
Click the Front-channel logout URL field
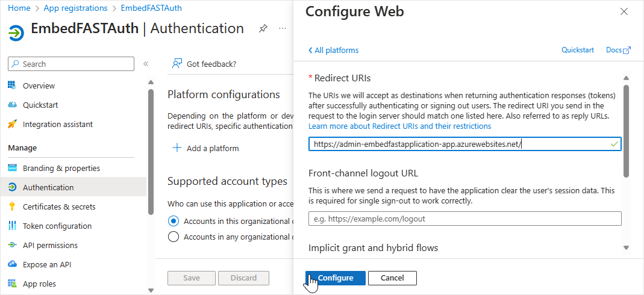[x=464, y=219]
